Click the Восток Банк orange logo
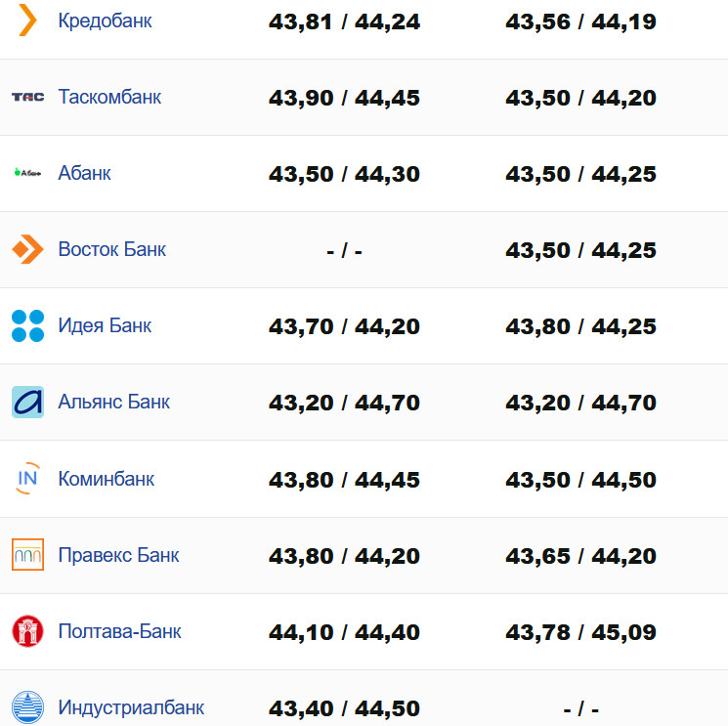Image resolution: width=728 pixels, height=726 pixels. click(27, 249)
